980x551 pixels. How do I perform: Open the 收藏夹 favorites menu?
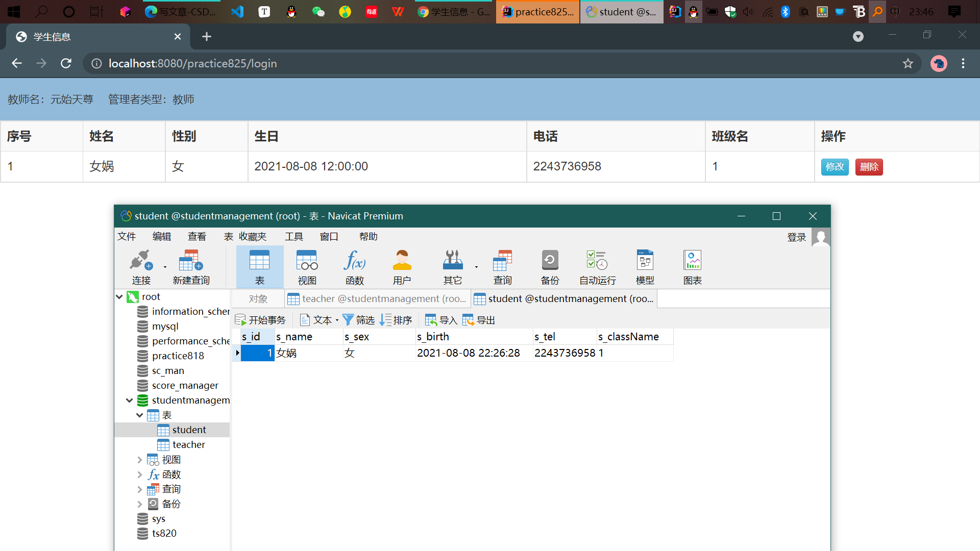[253, 236]
